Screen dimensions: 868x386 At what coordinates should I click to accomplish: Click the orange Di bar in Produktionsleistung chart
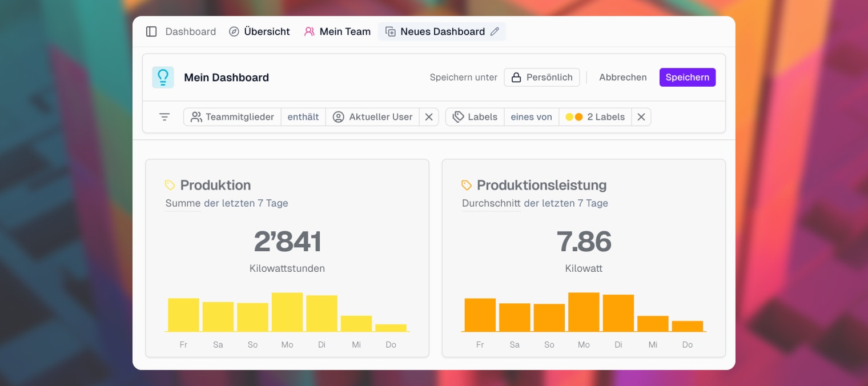tap(618, 313)
